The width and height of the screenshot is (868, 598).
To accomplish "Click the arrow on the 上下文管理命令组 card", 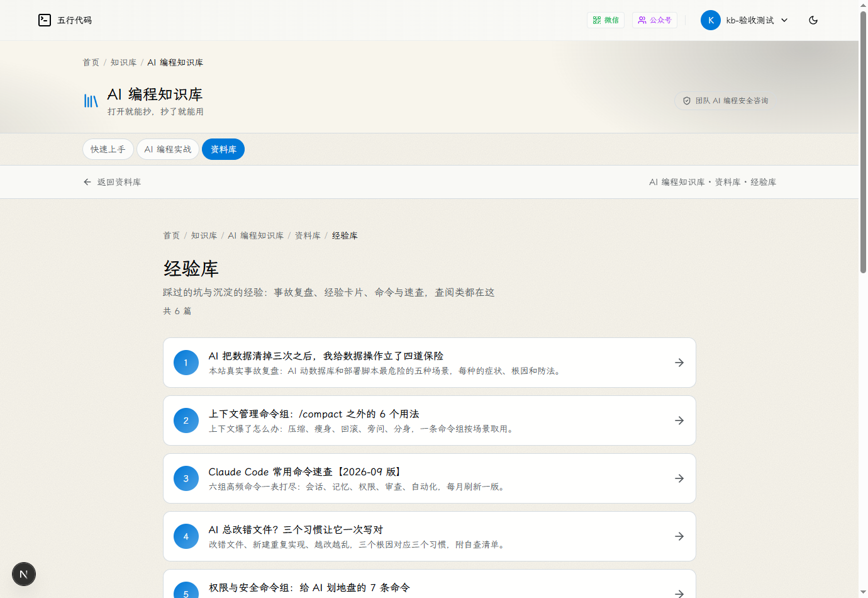I will click(x=679, y=420).
